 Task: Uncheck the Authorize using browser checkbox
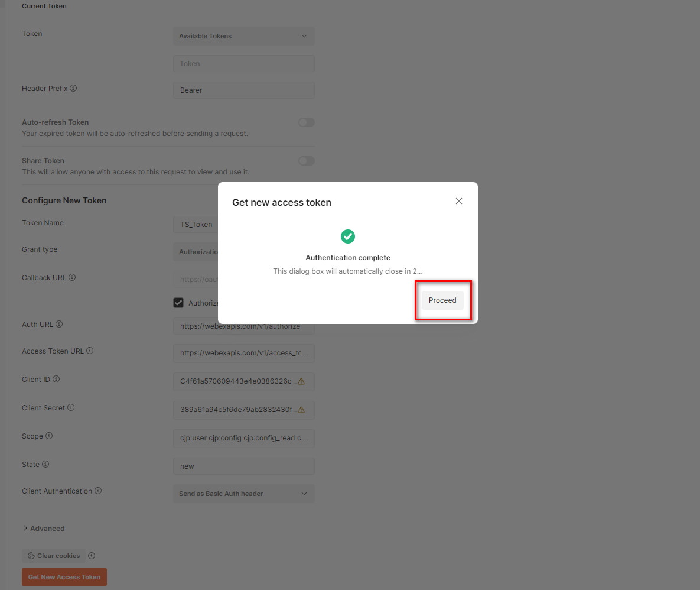(178, 303)
